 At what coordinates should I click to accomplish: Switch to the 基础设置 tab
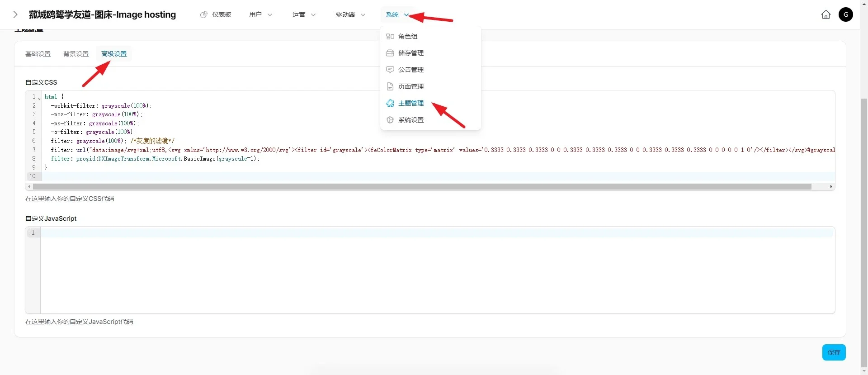38,54
